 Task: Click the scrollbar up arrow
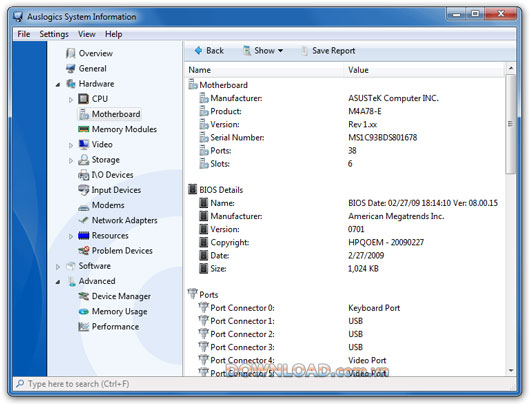coord(511,69)
